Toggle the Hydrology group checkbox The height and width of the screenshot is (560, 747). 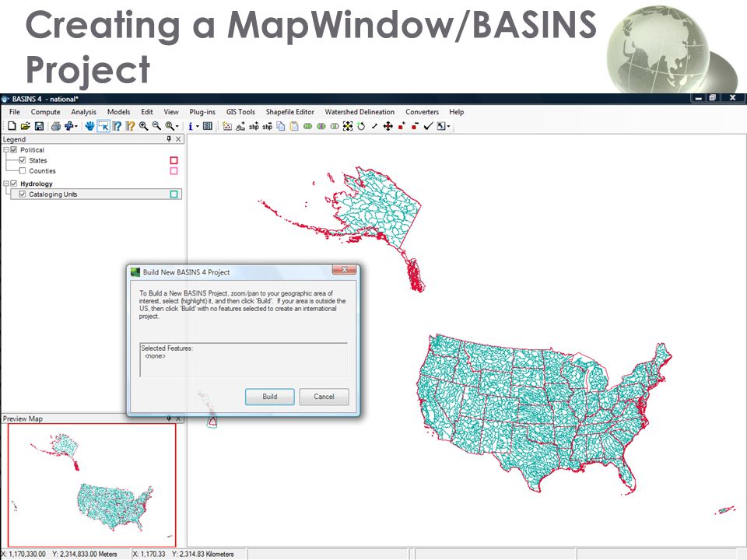(14, 184)
